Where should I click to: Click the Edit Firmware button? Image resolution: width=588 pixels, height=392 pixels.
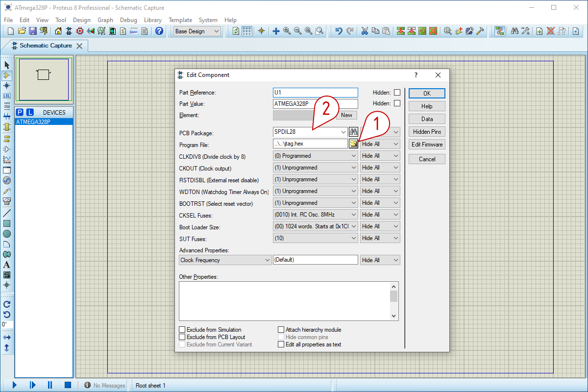pyautogui.click(x=427, y=145)
